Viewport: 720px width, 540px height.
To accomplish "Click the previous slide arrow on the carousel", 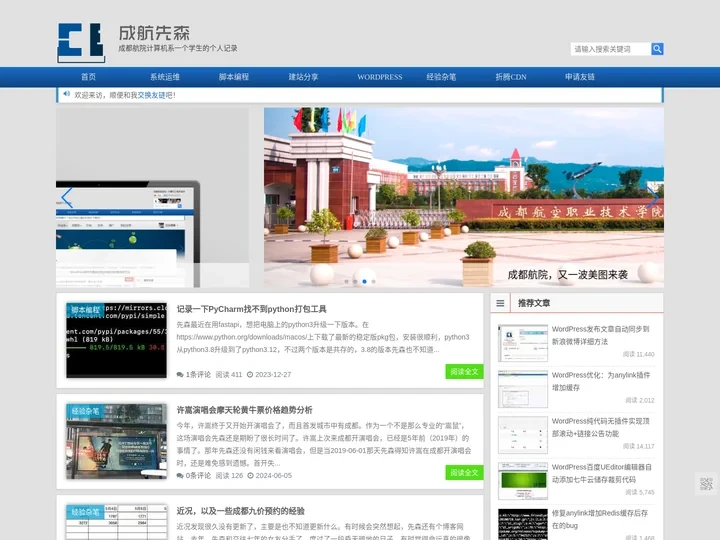I will (x=67, y=197).
